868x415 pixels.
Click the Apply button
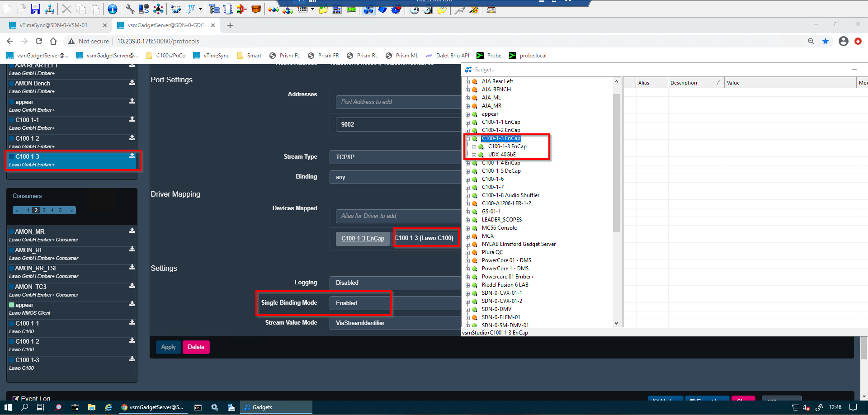[168, 347]
